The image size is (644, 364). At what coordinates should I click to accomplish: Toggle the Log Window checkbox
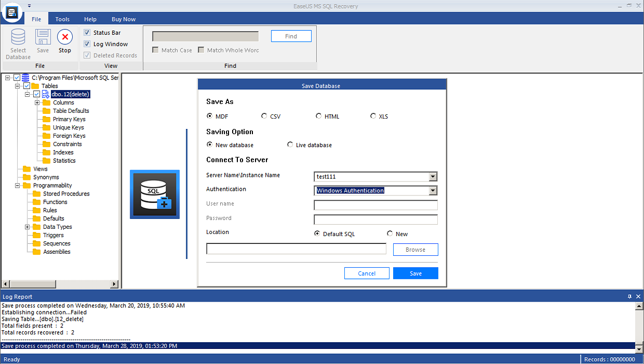pos(87,44)
